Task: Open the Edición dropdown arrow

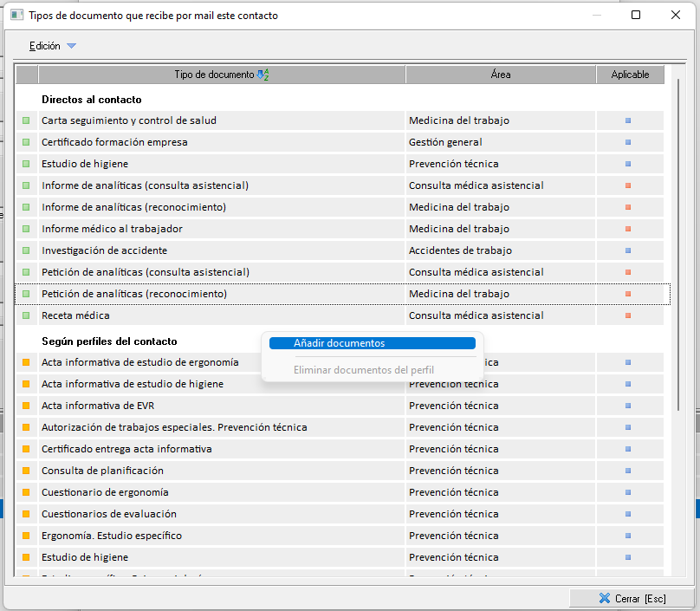Action: point(71,46)
